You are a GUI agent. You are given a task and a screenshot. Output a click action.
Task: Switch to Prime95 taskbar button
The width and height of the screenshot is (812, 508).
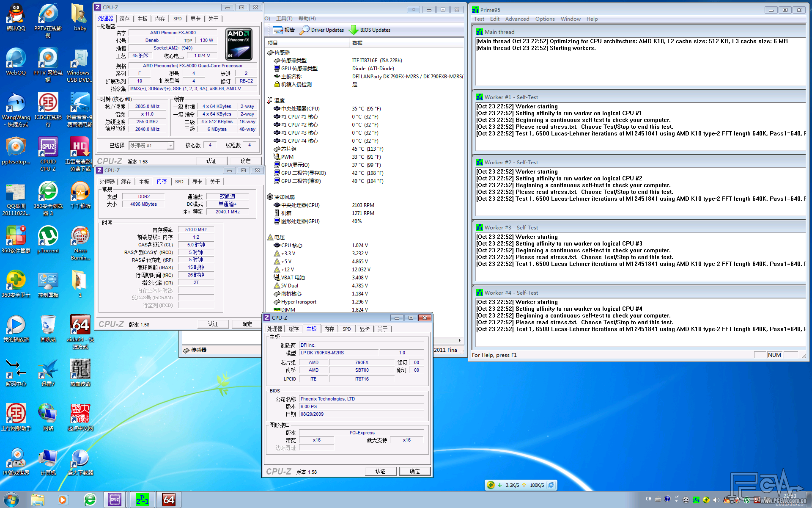[142, 500]
